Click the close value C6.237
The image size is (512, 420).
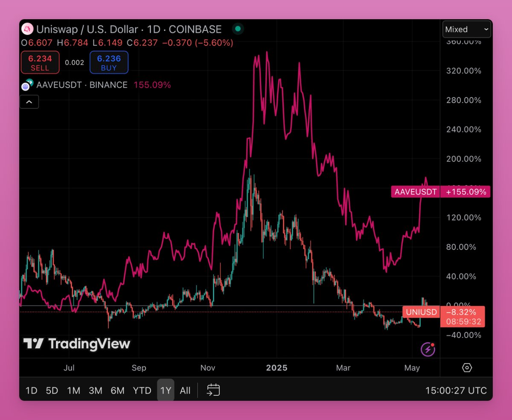click(143, 43)
